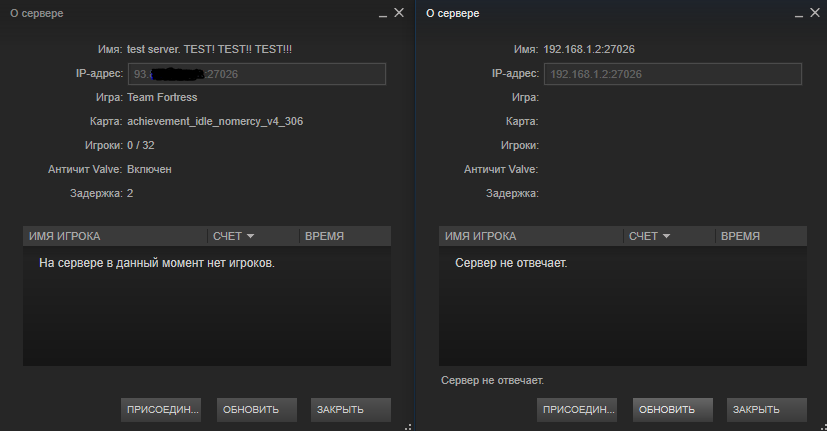Viewport: 827px width, 431px height.
Task: Join the 192.168.1.2 server via ПРИСОЕДИН...
Action: [x=576, y=410]
